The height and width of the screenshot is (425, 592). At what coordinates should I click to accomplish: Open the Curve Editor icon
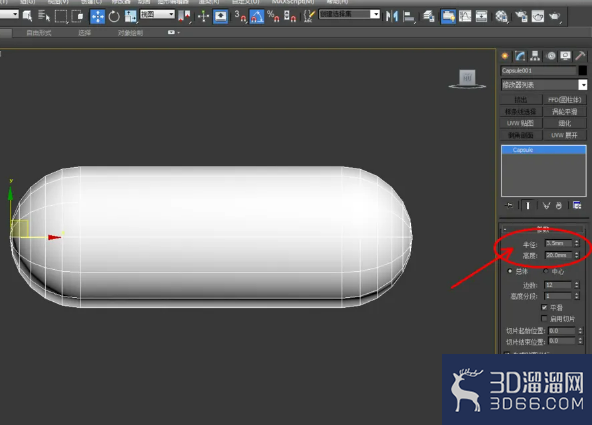[x=465, y=16]
